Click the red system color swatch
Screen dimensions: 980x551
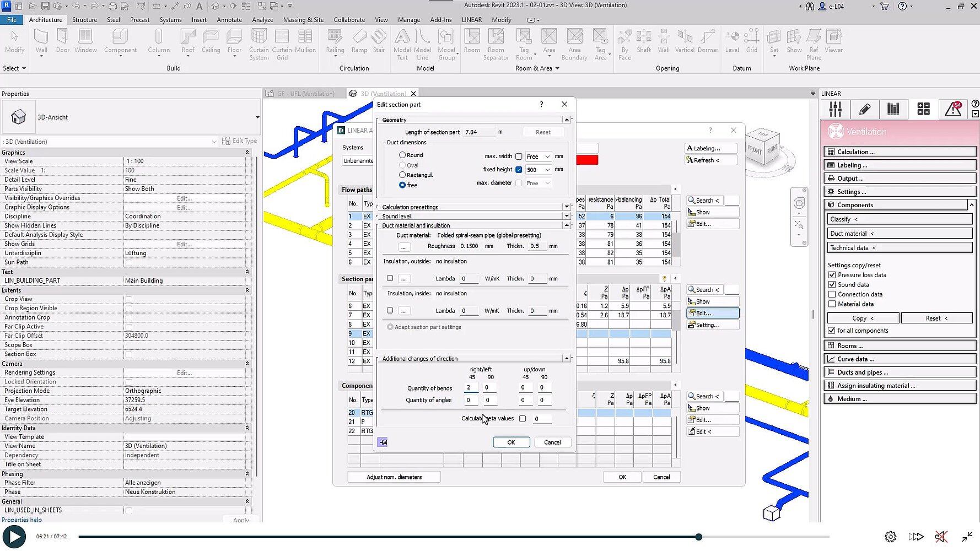pyautogui.click(x=587, y=160)
